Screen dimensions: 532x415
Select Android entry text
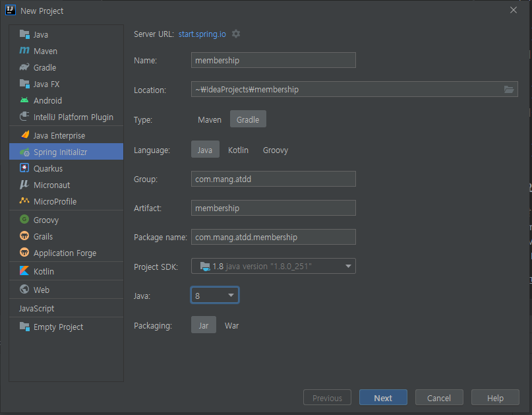(47, 100)
